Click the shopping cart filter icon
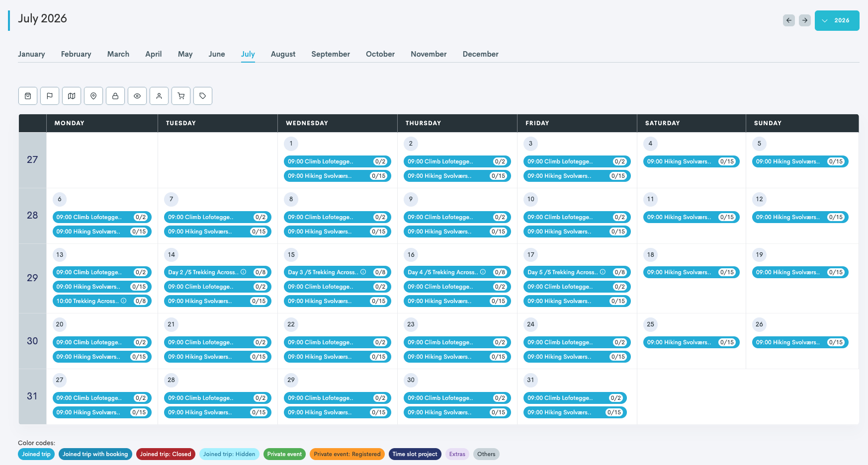 tap(181, 96)
